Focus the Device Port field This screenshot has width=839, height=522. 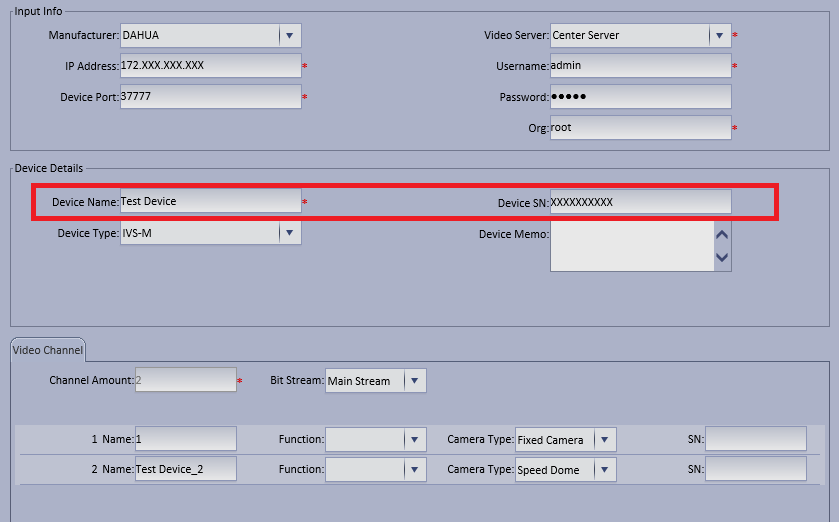(210, 97)
